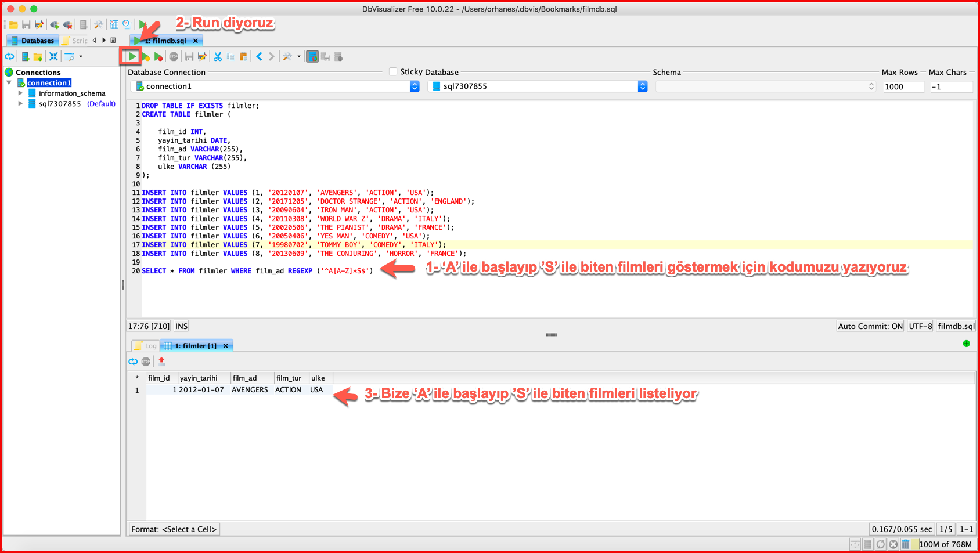Click the Execute run button in editor toolbar
This screenshot has width=980, height=553.
(132, 56)
